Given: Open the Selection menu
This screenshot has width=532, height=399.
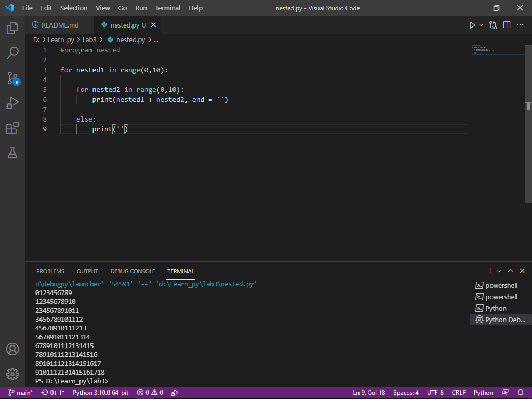Looking at the screenshot, I should (x=74, y=8).
